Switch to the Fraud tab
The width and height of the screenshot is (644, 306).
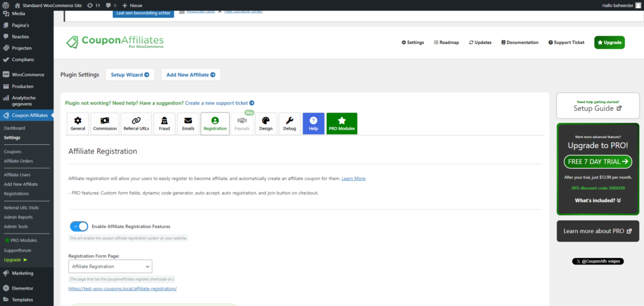pyautogui.click(x=164, y=124)
